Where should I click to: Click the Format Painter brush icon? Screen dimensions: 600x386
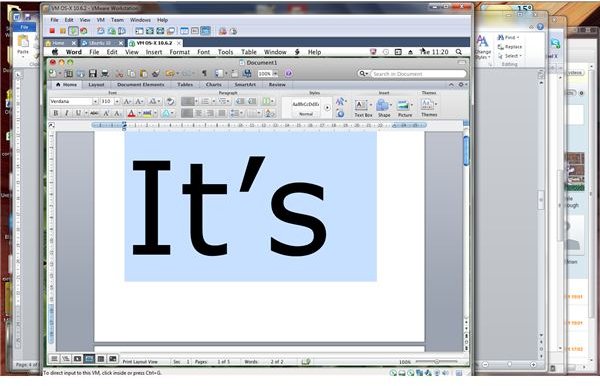(156, 73)
